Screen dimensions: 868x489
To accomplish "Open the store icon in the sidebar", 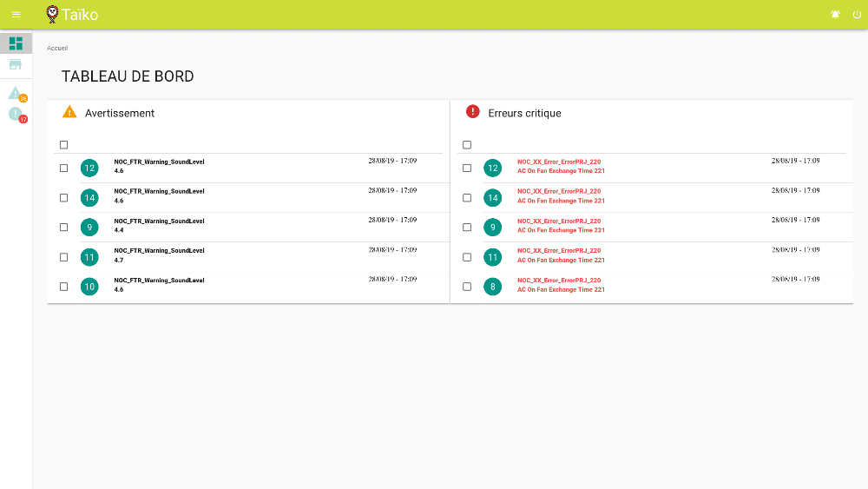I will [16, 65].
